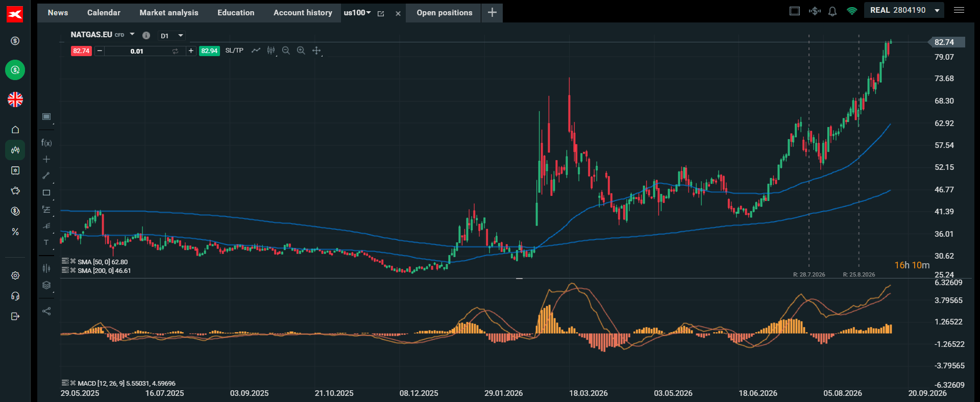The height and width of the screenshot is (402, 980).
Task: Zoom in the chart with plus magnifier
Action: (301, 51)
